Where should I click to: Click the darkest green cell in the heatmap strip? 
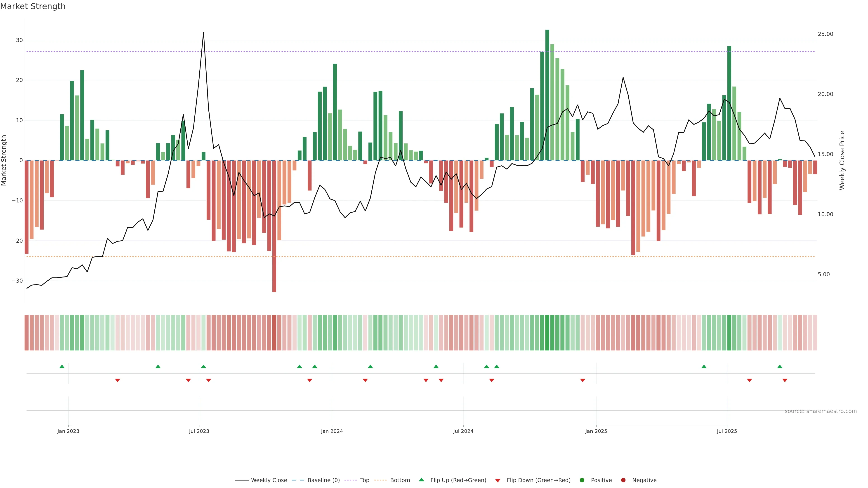547,332
